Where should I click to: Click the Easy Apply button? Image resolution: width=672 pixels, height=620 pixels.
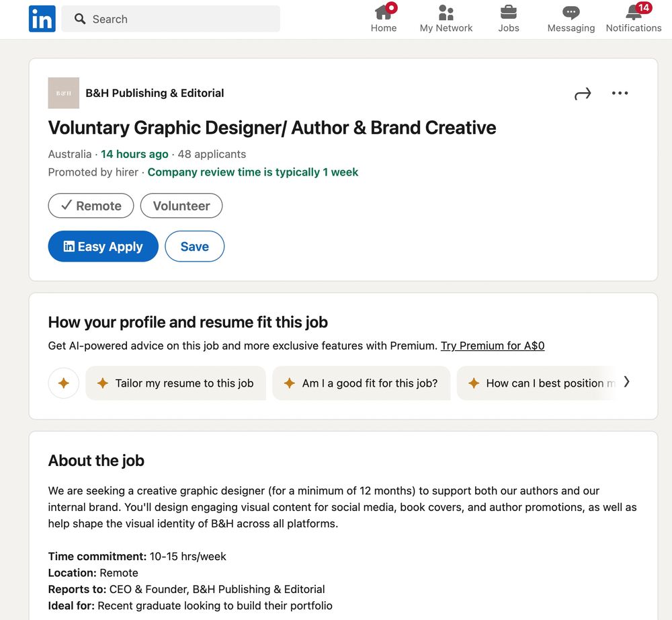click(103, 247)
